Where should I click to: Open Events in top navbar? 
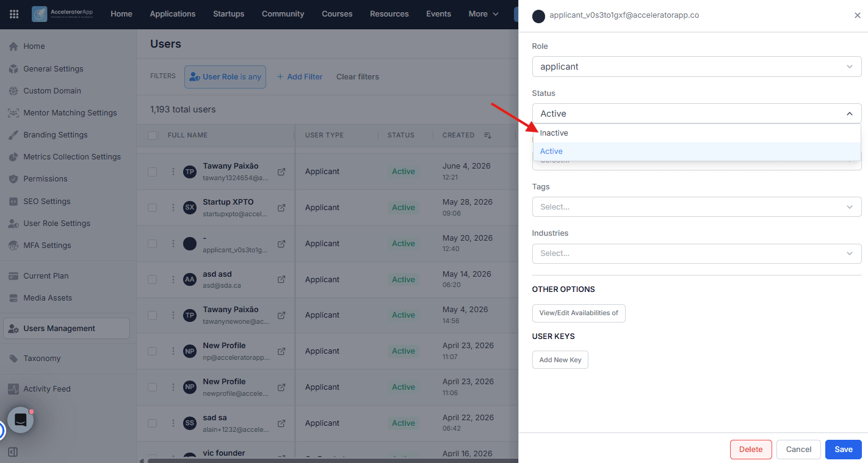pos(439,14)
